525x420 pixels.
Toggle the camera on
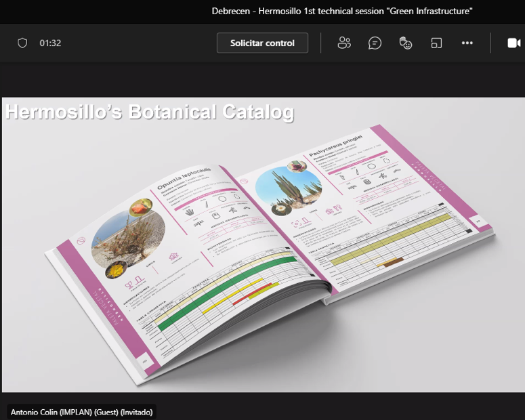pyautogui.click(x=513, y=43)
